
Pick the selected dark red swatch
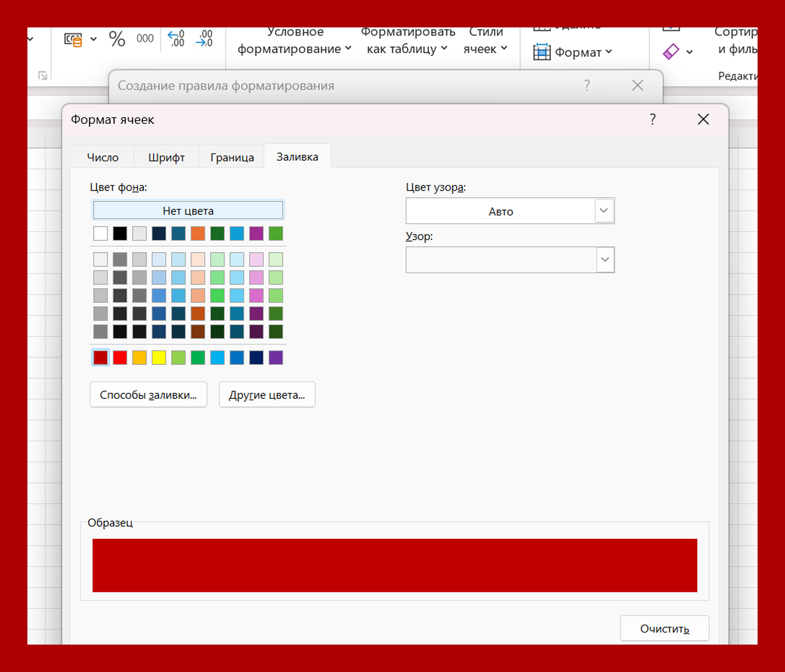click(x=100, y=358)
